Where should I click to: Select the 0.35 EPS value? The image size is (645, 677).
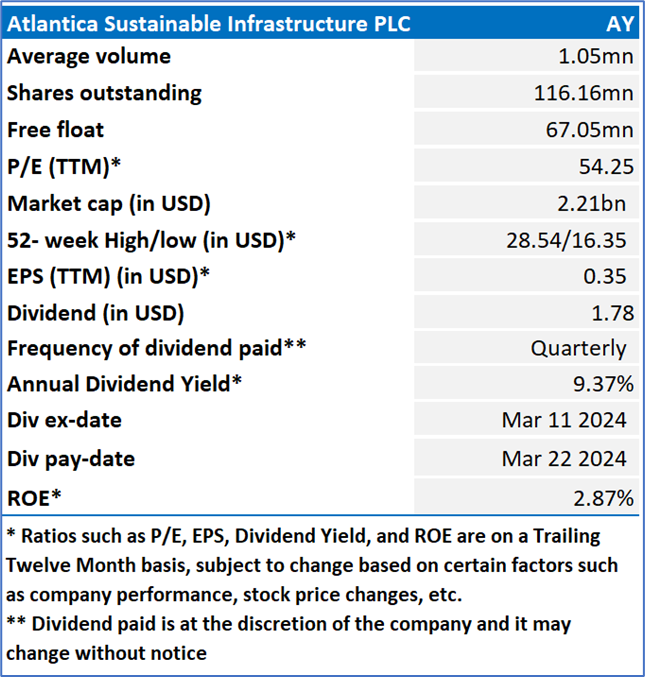612,277
